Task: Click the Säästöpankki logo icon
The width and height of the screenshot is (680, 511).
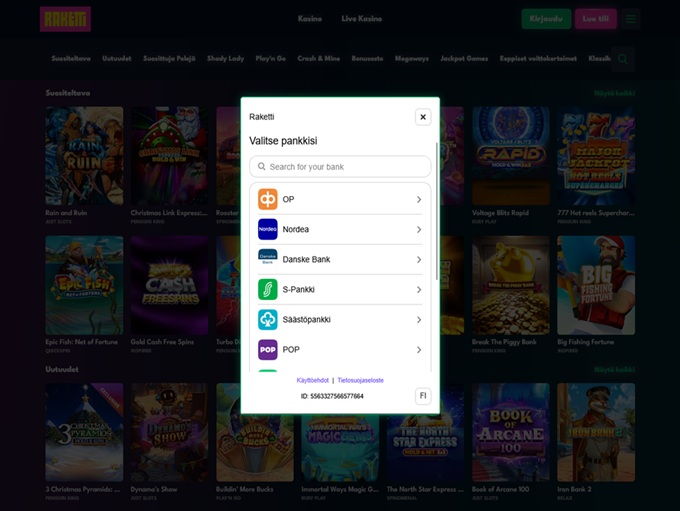Action: 268,319
